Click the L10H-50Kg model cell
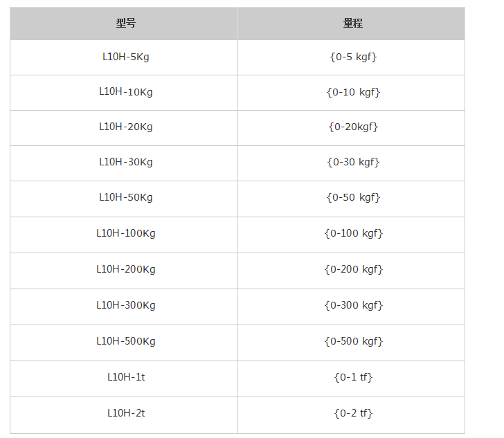The width and height of the screenshot is (504, 438). coord(125,197)
